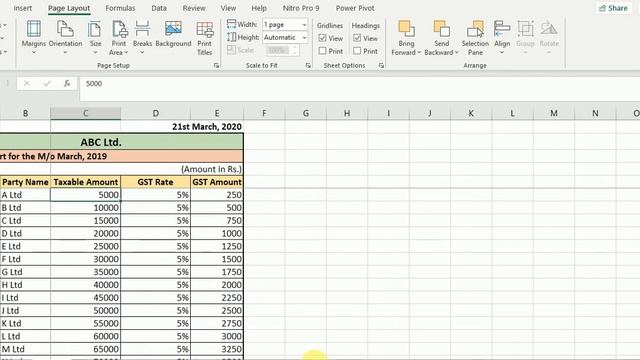640x360 pixels.
Task: Click the Group objects icon
Action: click(525, 29)
